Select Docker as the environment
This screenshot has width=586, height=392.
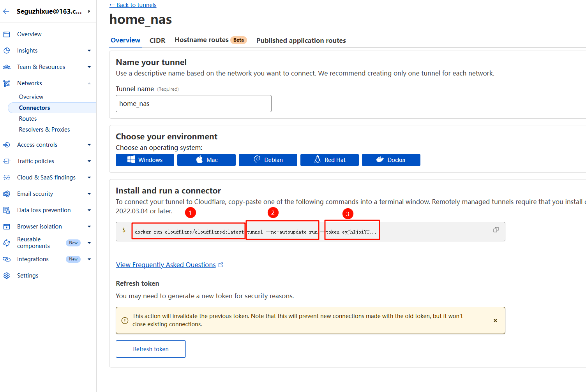click(x=391, y=160)
